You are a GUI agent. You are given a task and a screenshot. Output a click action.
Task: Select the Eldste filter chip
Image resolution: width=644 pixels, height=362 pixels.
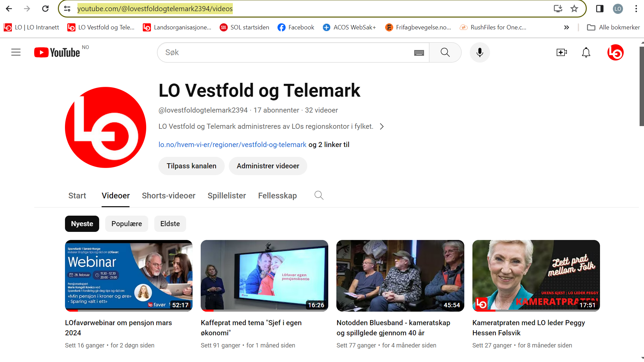click(170, 223)
